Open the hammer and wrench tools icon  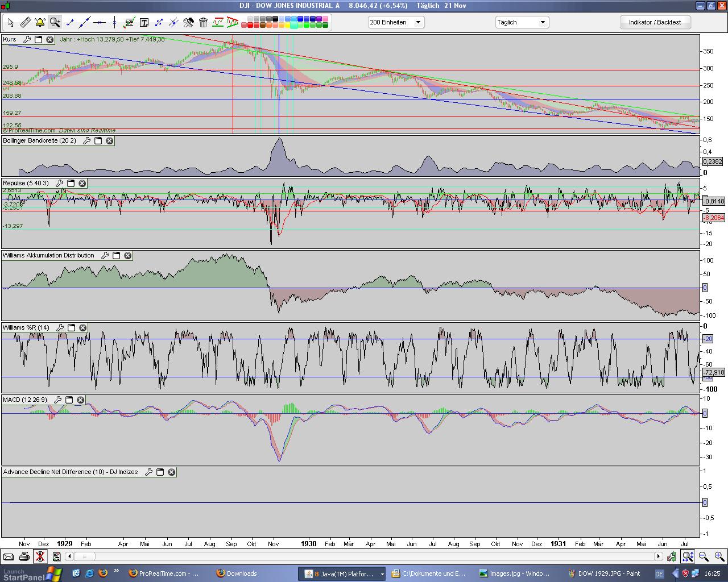pos(188,22)
